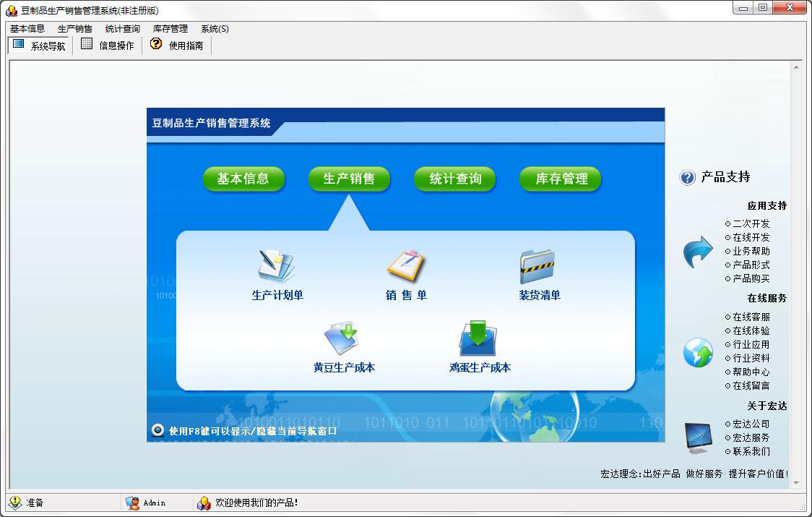Open the 在线客服 link

point(747,317)
